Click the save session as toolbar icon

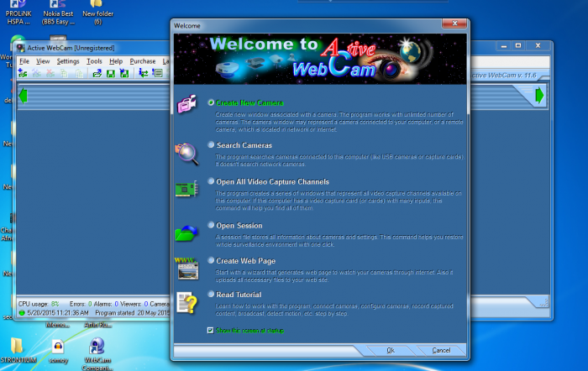pyautogui.click(x=124, y=74)
